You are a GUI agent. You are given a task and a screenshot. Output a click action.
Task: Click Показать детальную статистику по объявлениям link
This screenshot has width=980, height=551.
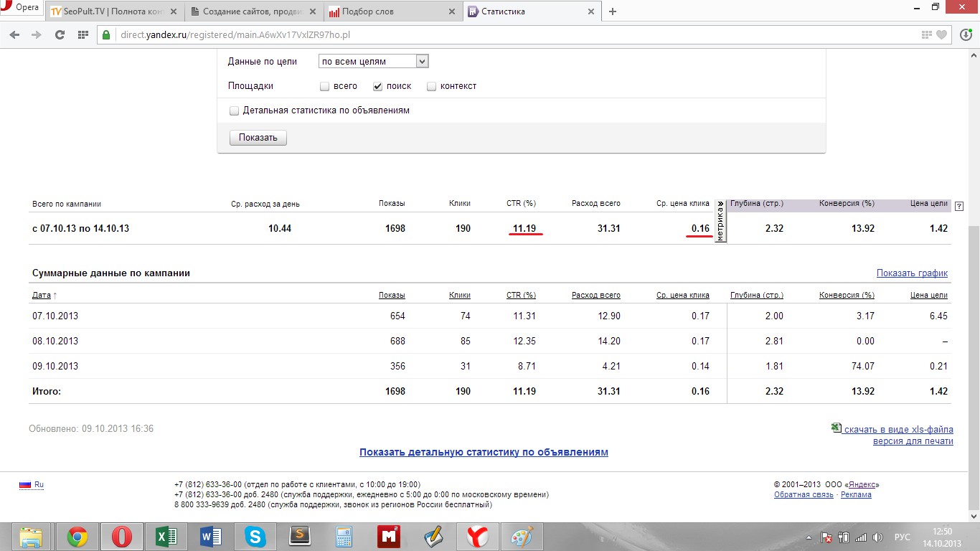[x=484, y=452]
